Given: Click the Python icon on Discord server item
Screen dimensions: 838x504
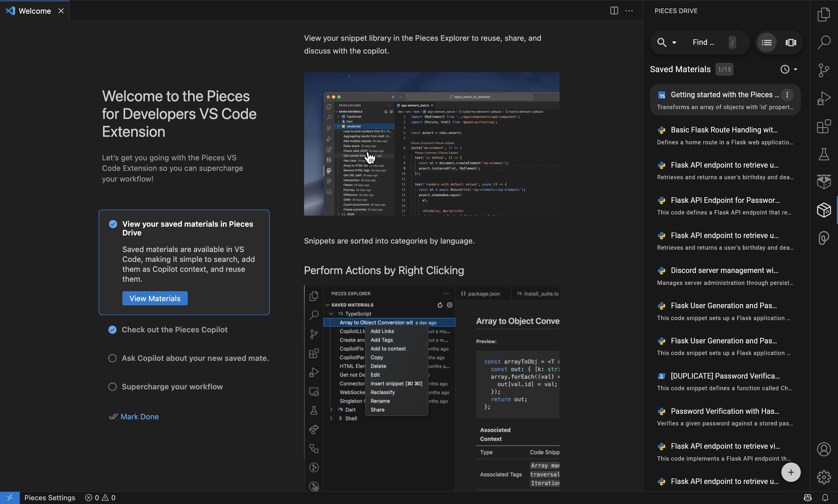Looking at the screenshot, I should [x=661, y=271].
